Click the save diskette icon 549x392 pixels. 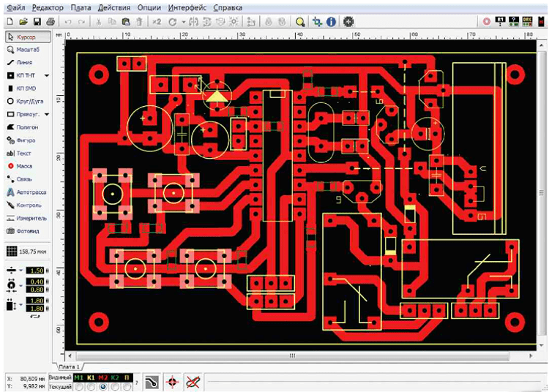37,22
